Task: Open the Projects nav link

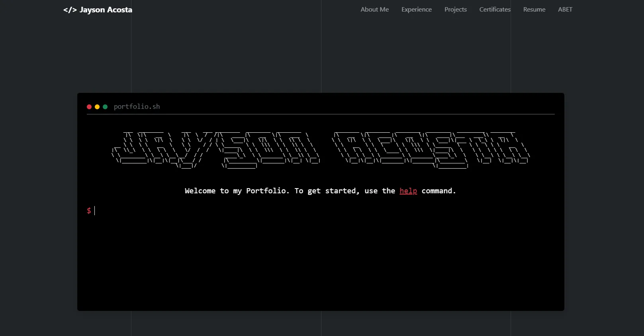Action: tap(455, 10)
